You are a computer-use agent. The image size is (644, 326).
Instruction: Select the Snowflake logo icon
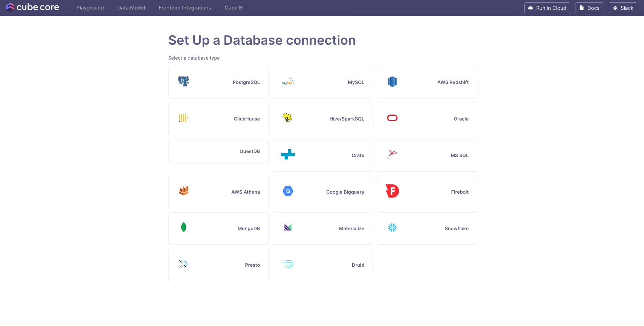click(x=392, y=227)
